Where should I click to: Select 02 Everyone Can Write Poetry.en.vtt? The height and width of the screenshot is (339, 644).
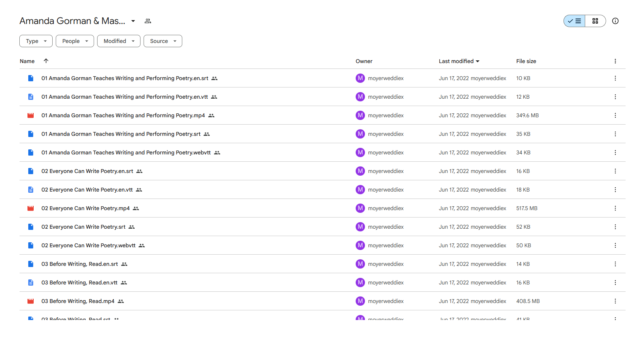click(322, 190)
